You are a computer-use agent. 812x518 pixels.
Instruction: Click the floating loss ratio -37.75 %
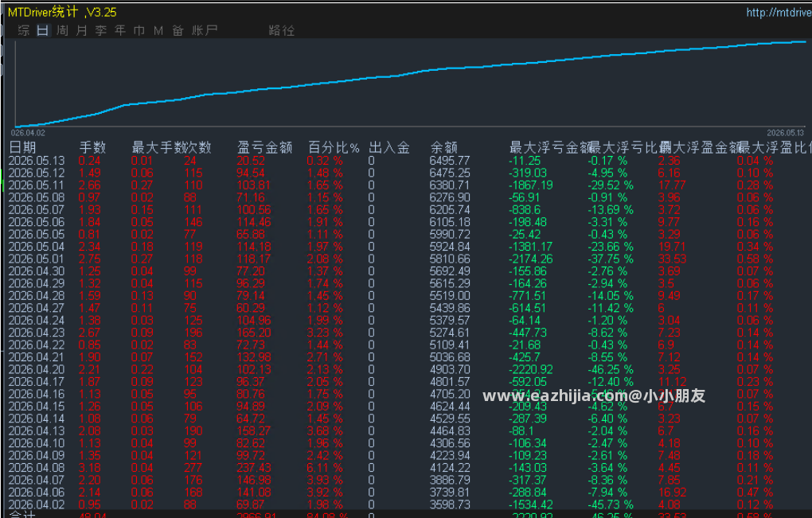point(610,259)
